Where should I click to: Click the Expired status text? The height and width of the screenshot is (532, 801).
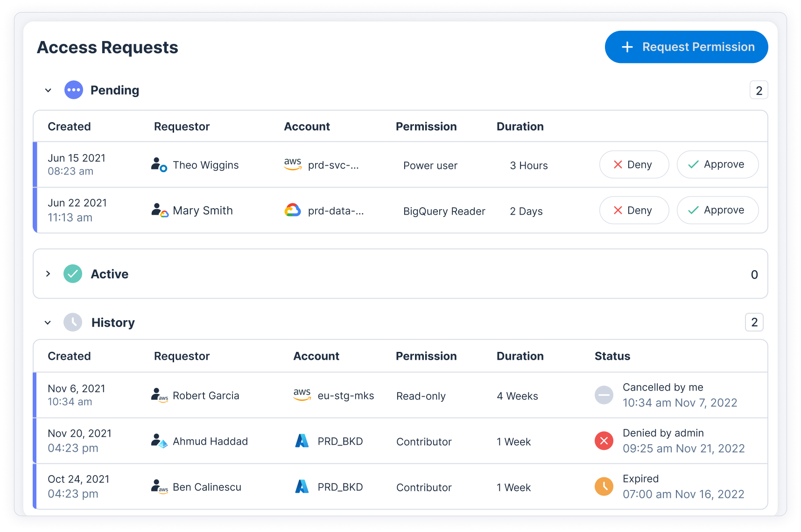tap(640, 479)
